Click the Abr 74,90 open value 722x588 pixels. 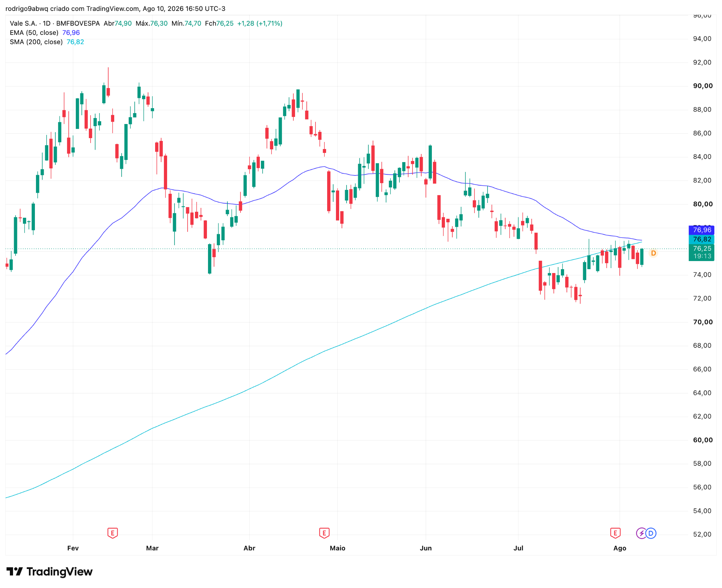click(118, 24)
